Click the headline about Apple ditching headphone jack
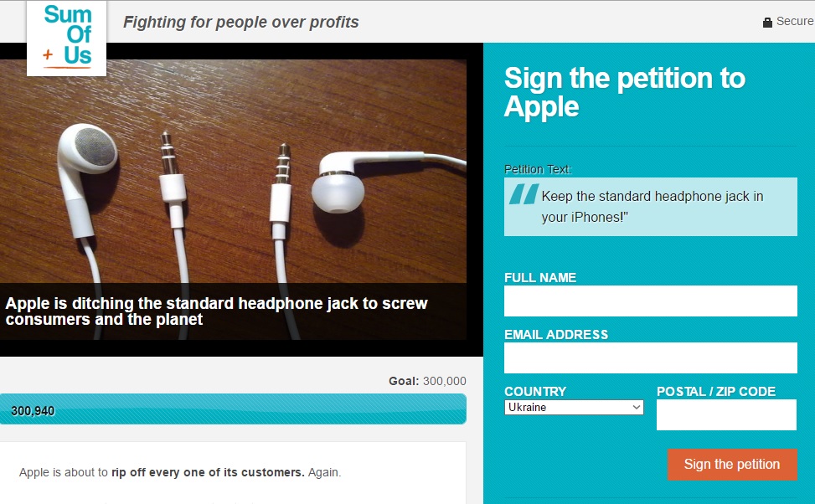 pyautogui.click(x=216, y=311)
